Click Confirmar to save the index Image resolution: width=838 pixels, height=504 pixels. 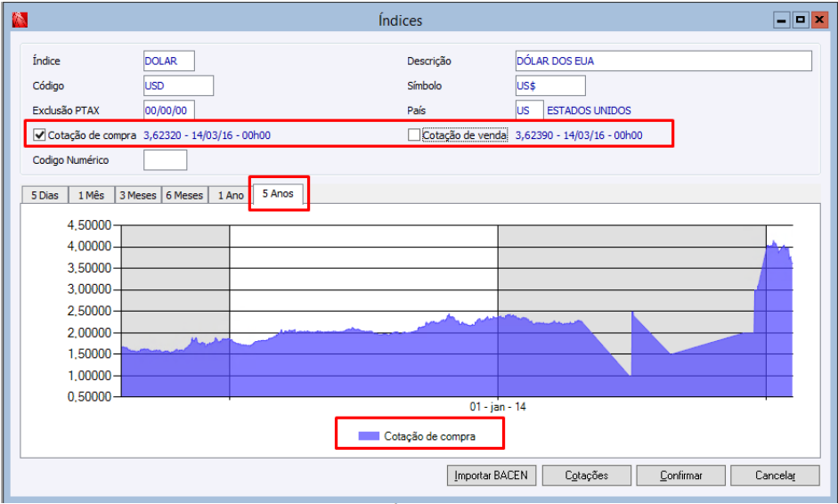[x=681, y=476]
